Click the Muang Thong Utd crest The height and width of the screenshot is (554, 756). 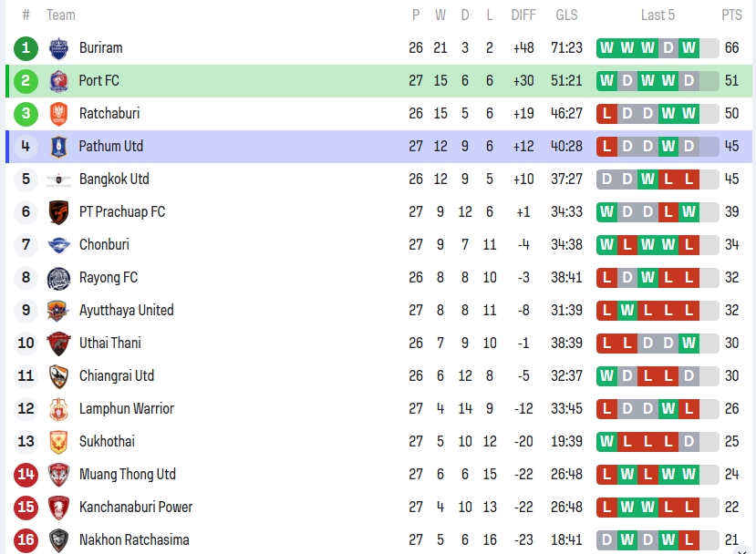coord(58,475)
